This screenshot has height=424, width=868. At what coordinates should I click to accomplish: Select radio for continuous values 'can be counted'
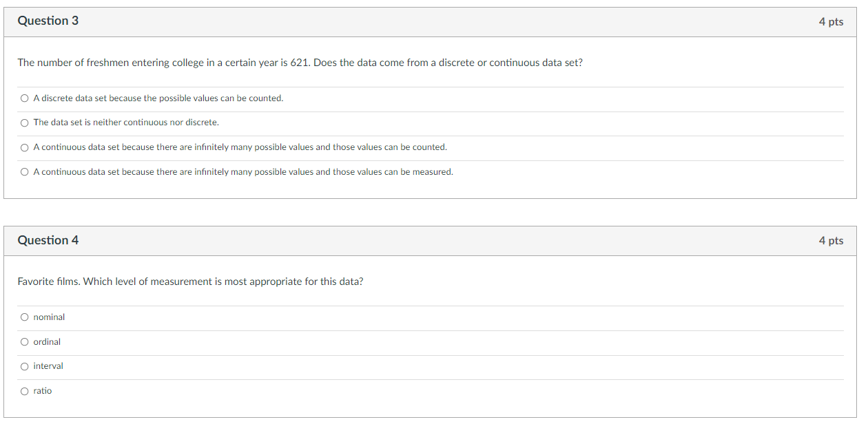(25, 147)
